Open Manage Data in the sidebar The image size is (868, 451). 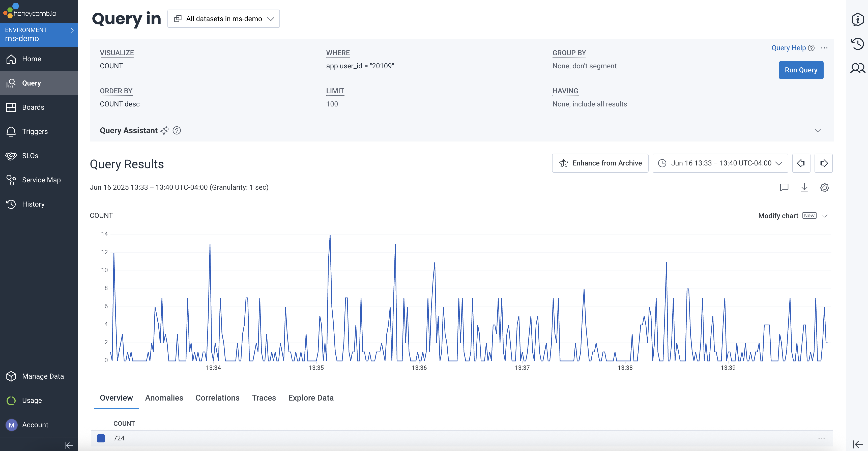point(39,377)
